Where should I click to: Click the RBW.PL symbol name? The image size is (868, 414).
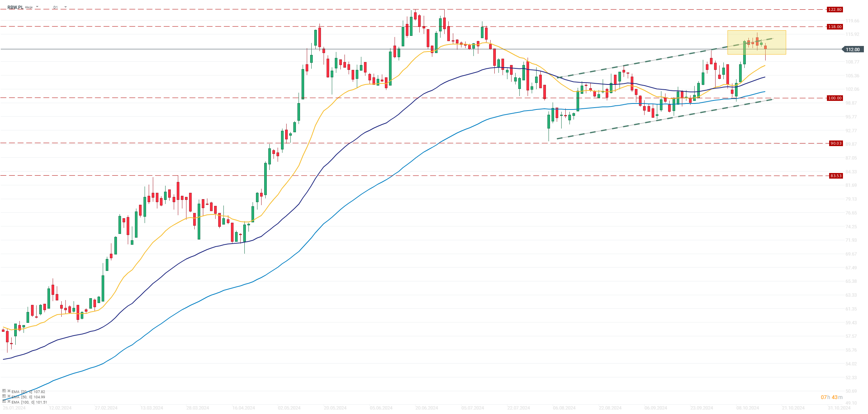pyautogui.click(x=15, y=7)
